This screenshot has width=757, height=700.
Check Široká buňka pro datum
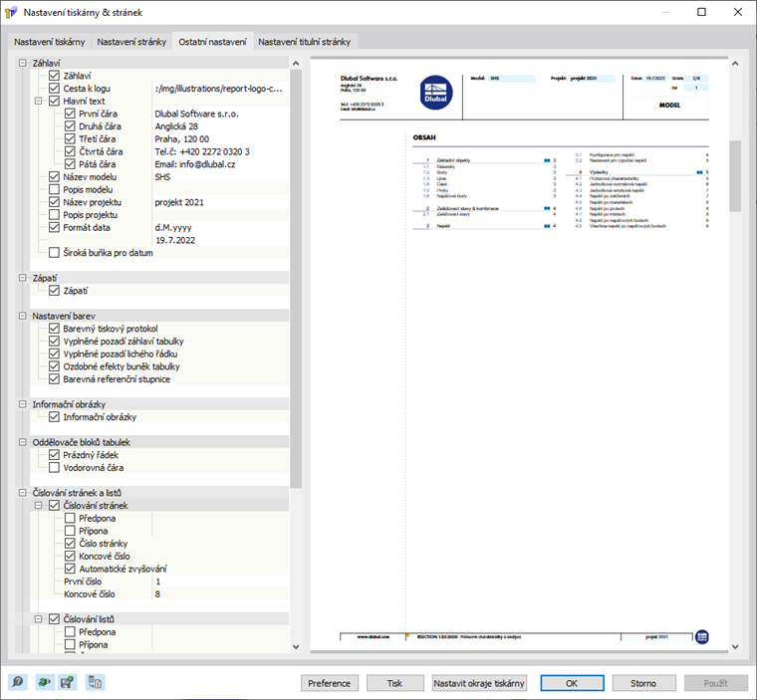54,253
